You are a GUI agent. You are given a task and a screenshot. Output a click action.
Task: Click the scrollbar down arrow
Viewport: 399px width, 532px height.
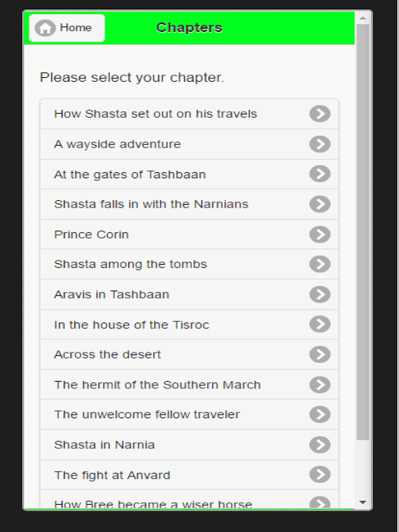pos(362,502)
